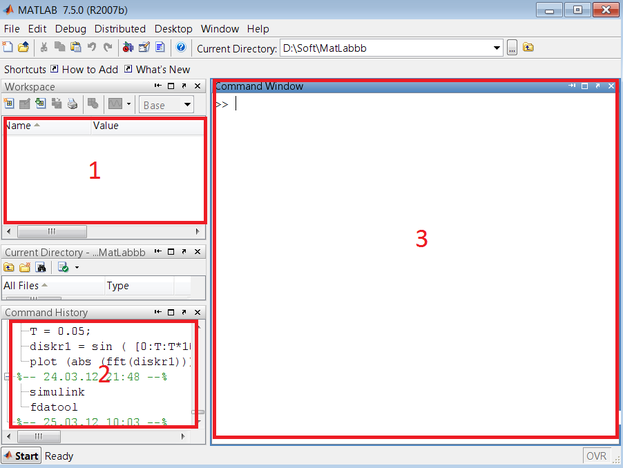Click the OVR status bar indicator
623x468 pixels.
pyautogui.click(x=596, y=456)
